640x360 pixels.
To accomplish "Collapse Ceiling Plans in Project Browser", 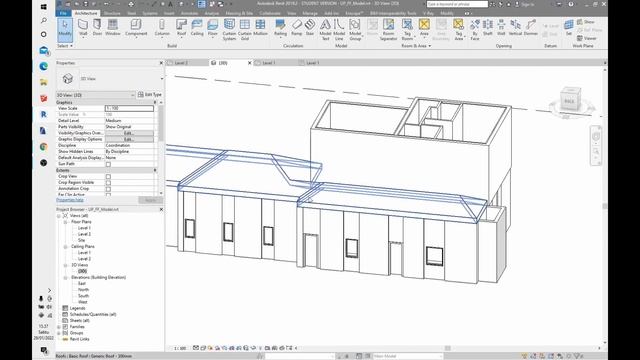I will (65, 247).
